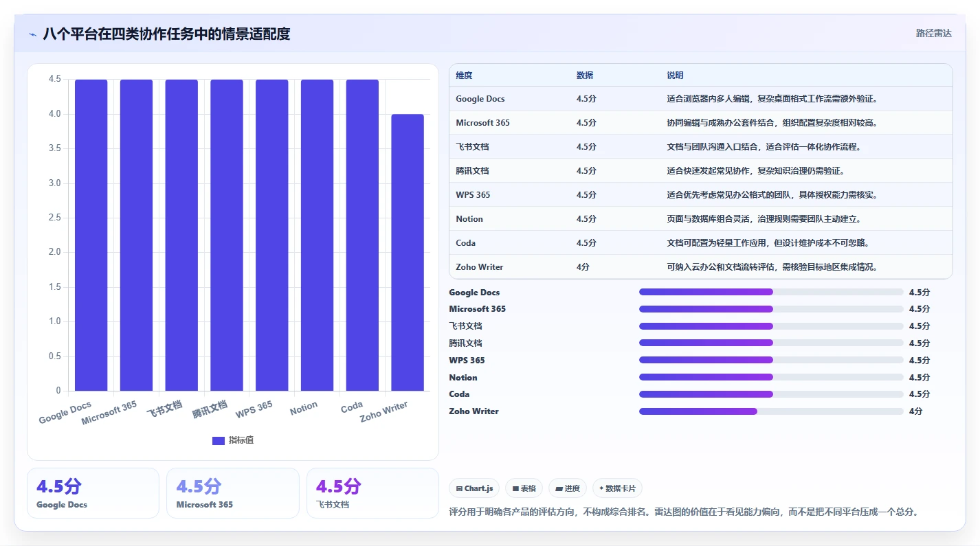The image size is (980, 546).
Task: Select 飞书文档 in the table's 维度 column
Action: coord(472,147)
